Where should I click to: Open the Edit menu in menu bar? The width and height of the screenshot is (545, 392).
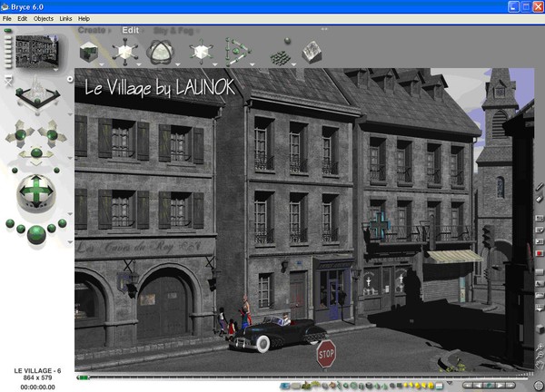coord(22,19)
